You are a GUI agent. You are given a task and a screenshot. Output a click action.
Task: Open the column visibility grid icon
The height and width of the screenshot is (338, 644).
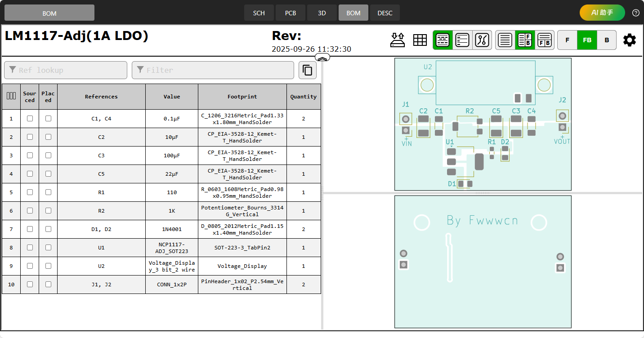tap(420, 40)
